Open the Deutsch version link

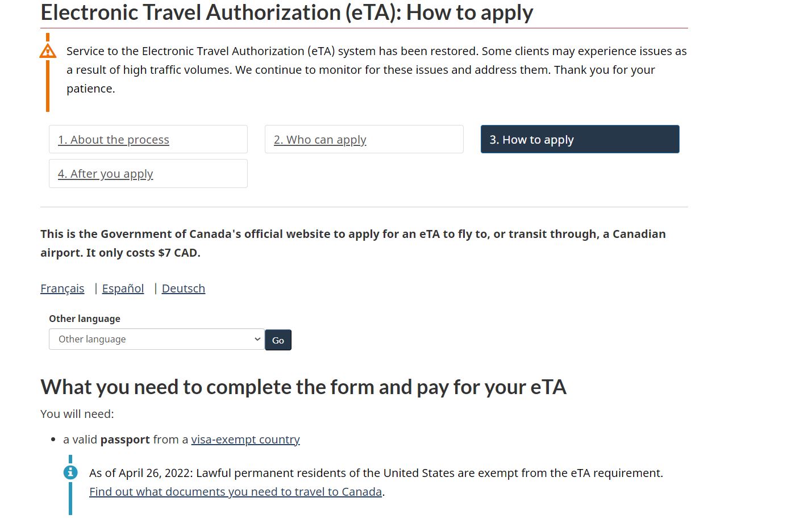[x=184, y=288]
